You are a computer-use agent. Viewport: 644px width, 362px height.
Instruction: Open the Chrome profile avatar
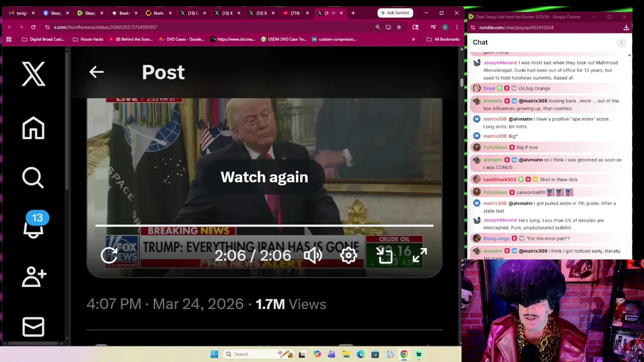point(445,27)
